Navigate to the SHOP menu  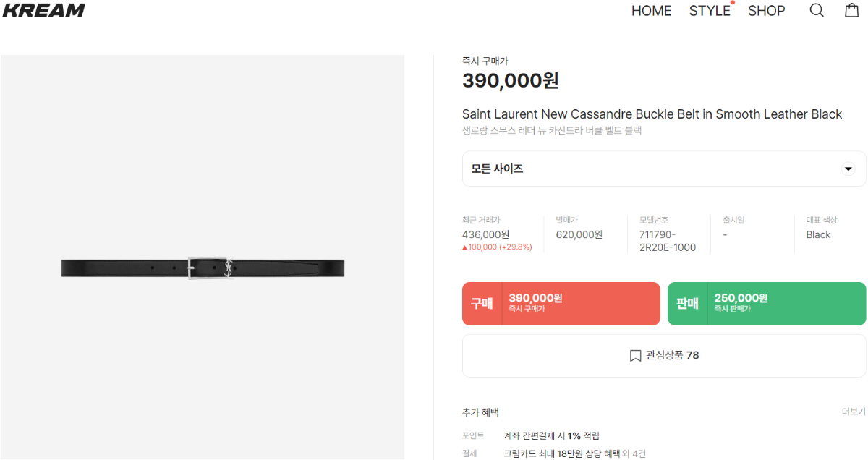coord(766,11)
